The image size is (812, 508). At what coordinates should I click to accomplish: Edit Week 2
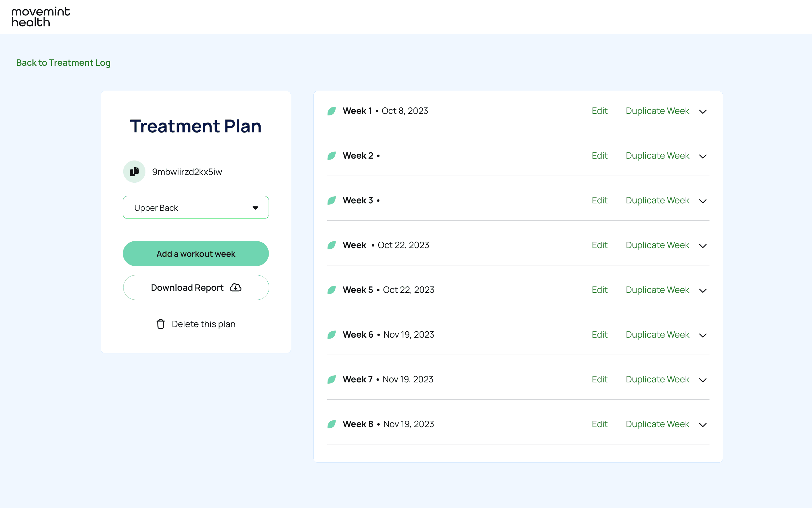point(599,156)
